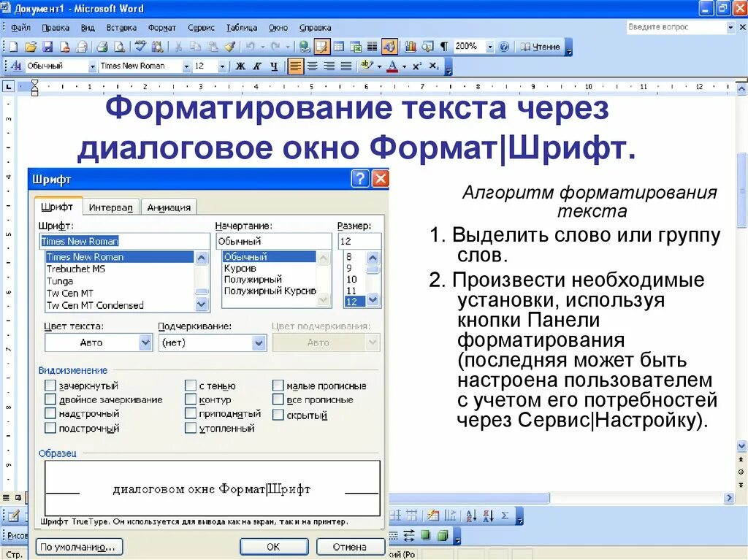Viewport: 748px width, 560px height.
Task: Click the Отмена button
Action: pyautogui.click(x=350, y=547)
